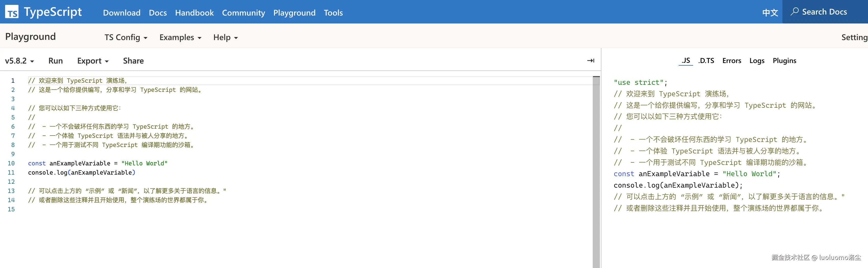
Task: Open the Export dropdown
Action: pos(93,61)
